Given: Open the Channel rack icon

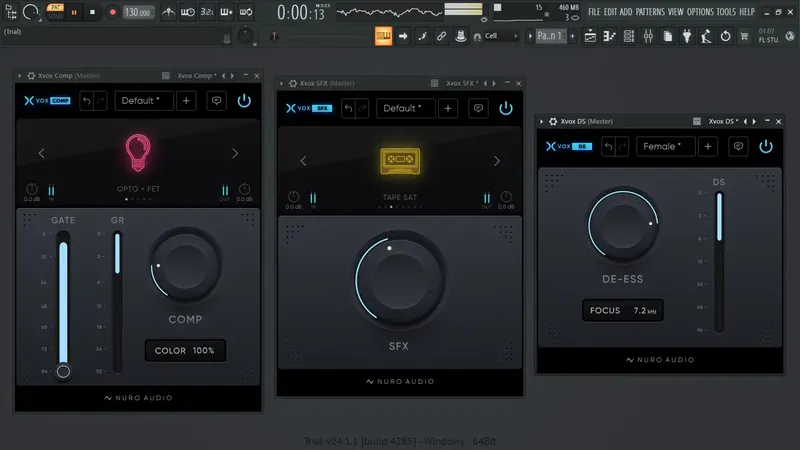Looking at the screenshot, I should tap(629, 36).
